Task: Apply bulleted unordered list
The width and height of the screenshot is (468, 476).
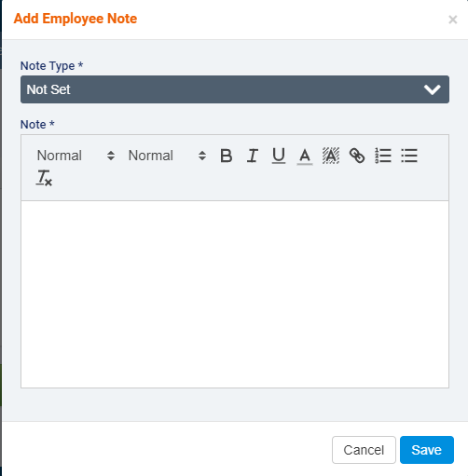Action: (x=409, y=156)
